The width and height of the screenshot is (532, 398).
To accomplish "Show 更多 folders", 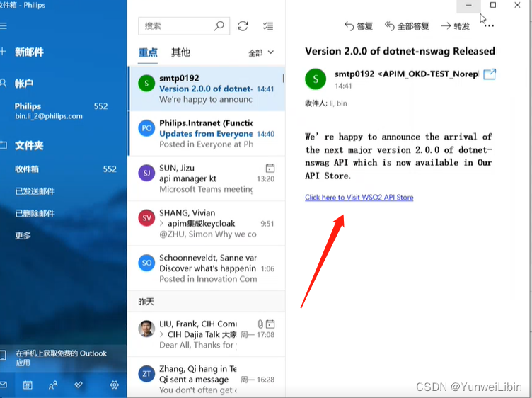I will pos(23,235).
